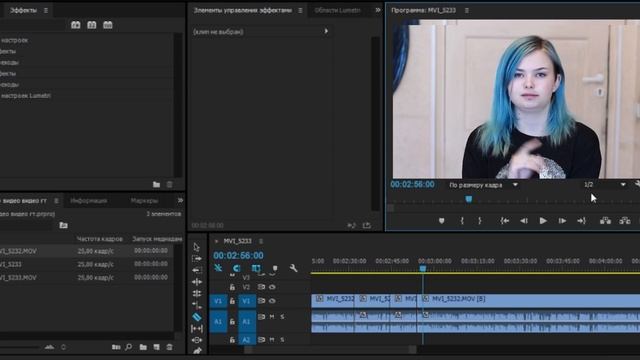Select MVI_5233 sequence tab in timeline

[x=237, y=241]
